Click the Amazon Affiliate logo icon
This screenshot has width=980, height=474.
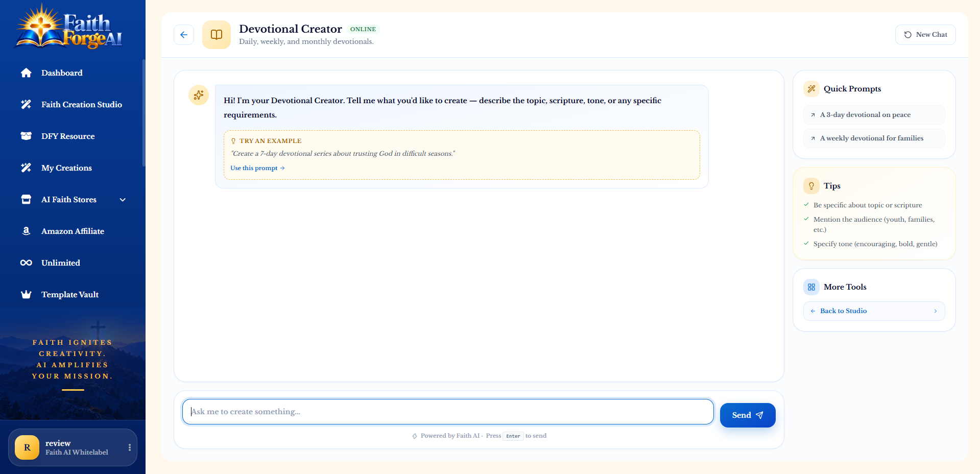tap(26, 231)
